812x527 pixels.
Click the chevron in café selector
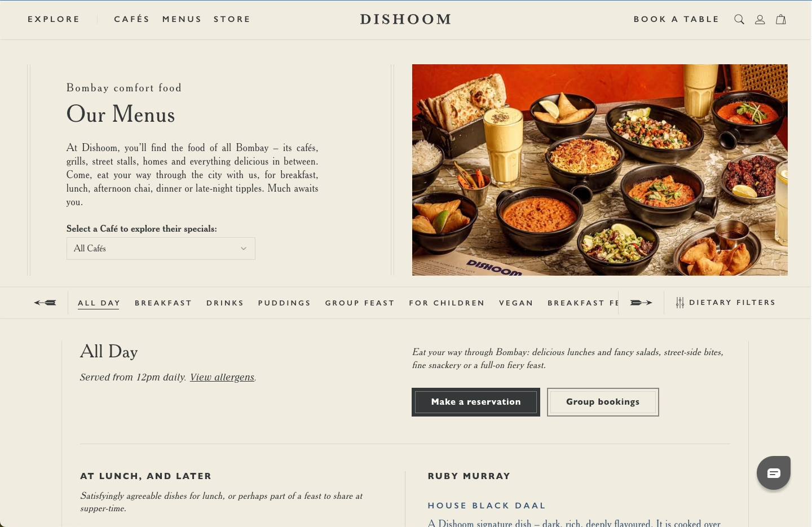(244, 249)
